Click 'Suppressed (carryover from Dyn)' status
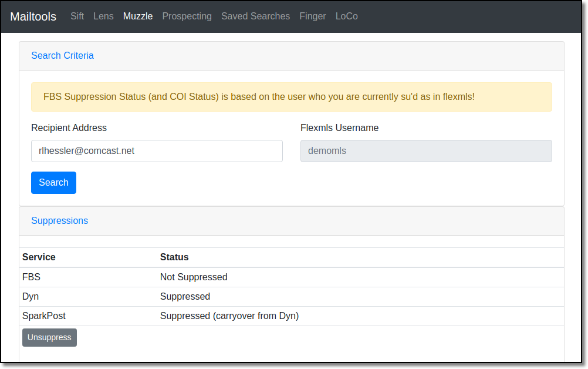The image size is (588, 369). pyautogui.click(x=229, y=316)
